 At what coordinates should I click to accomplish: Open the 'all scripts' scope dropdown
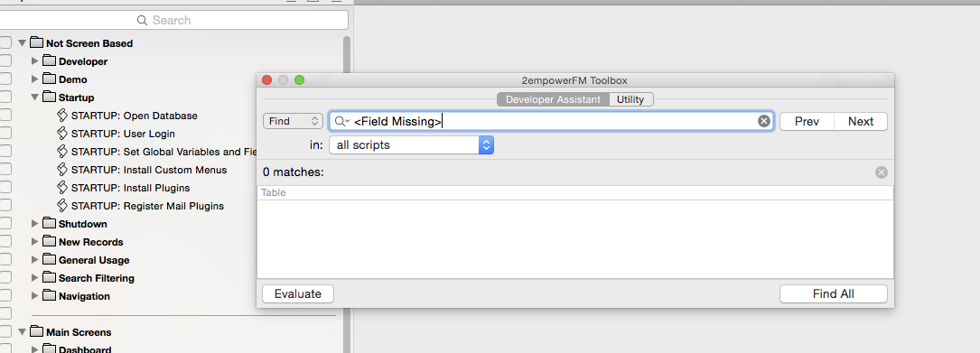pos(412,145)
